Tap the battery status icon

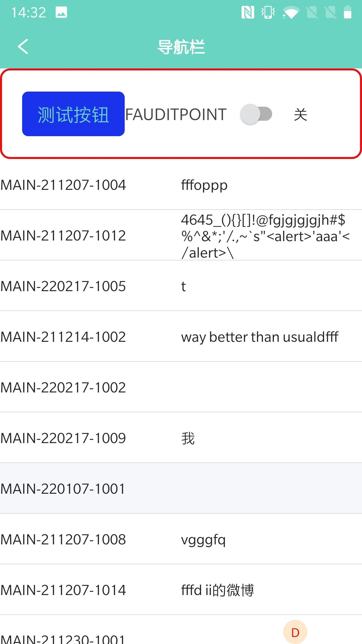click(348, 12)
